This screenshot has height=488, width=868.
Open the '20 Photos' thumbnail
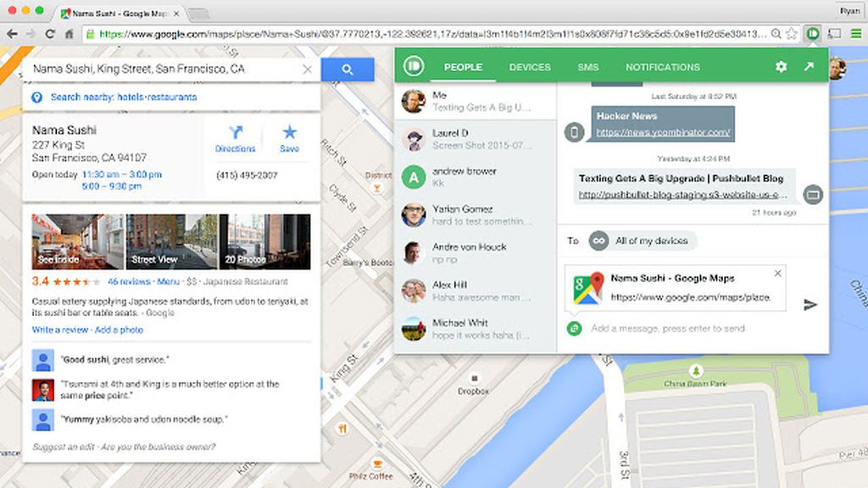pyautogui.click(x=265, y=241)
